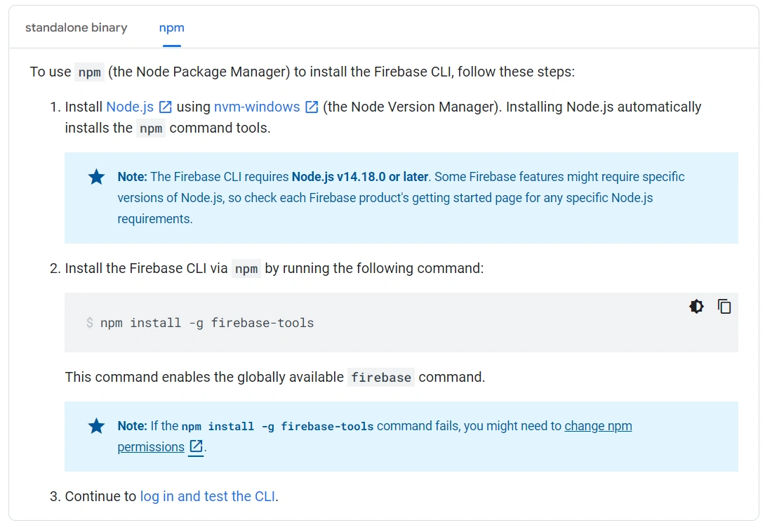Click bold npm install command in note
Viewport: 772px width, 532px height.
277,426
